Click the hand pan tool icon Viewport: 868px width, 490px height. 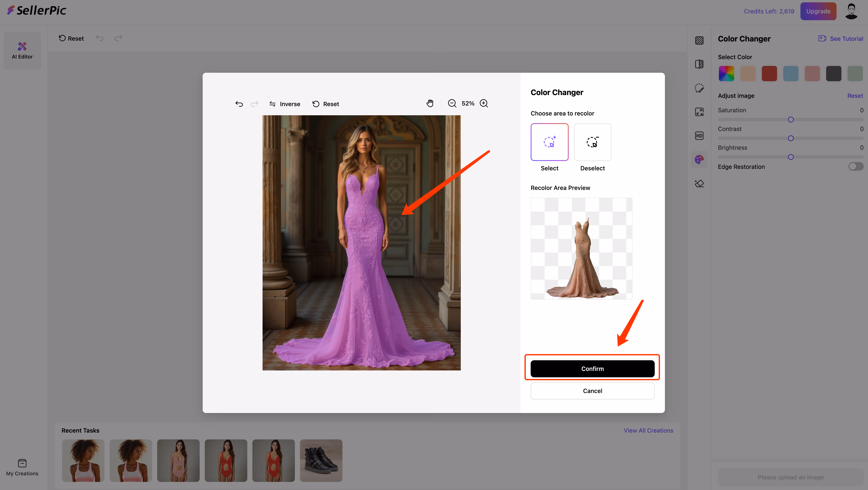click(430, 104)
